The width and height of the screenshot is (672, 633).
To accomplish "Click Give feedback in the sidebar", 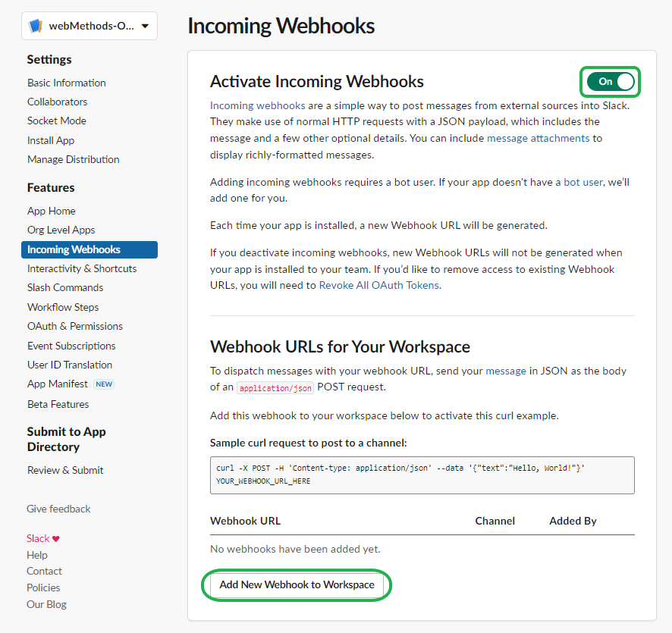I will pyautogui.click(x=58, y=509).
